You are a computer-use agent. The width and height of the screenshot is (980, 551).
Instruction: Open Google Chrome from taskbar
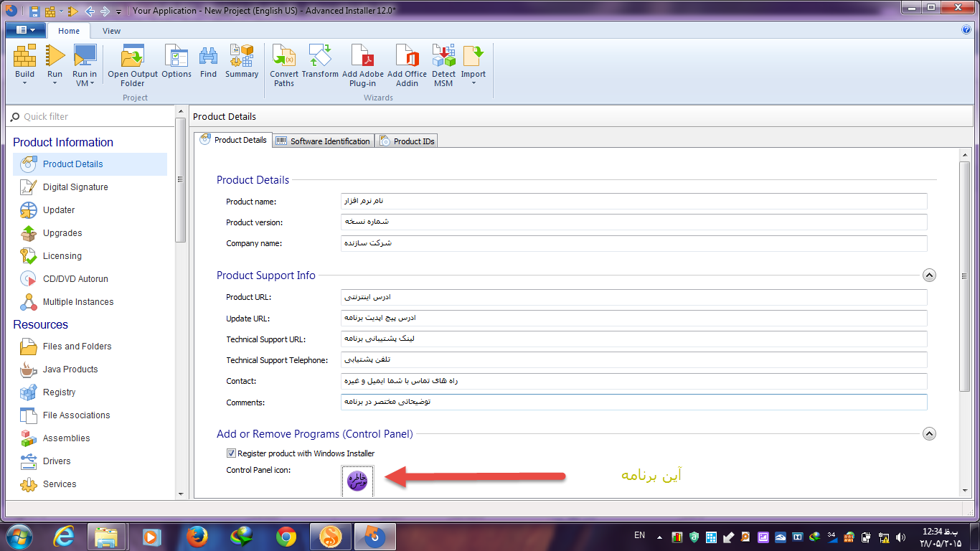point(286,536)
